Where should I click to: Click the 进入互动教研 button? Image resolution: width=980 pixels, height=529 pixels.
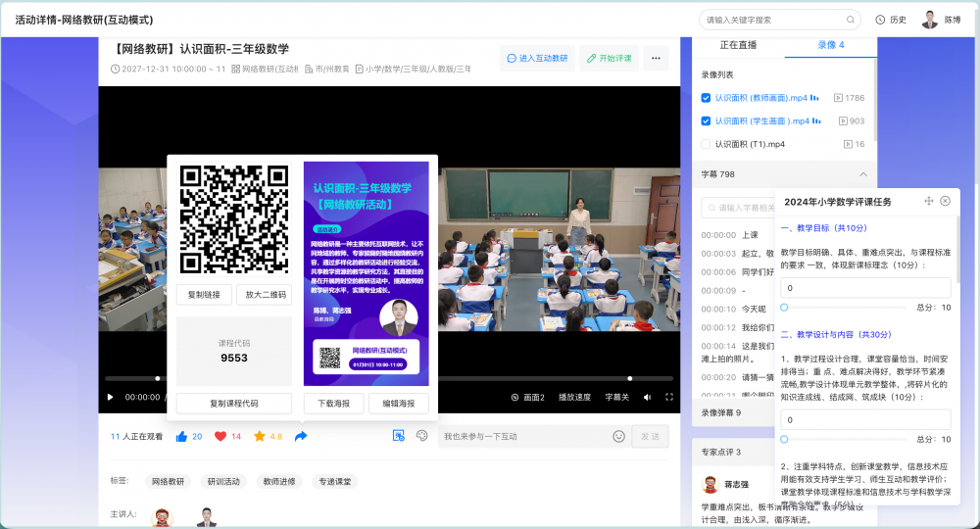[537, 59]
